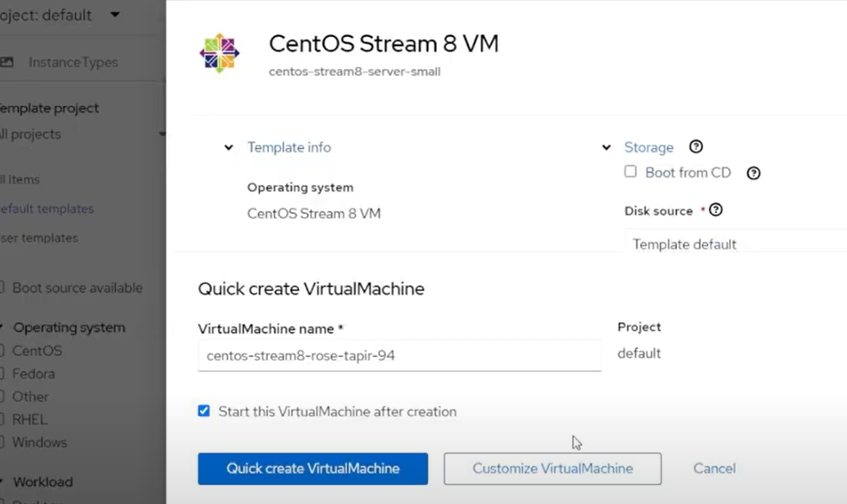Uncheck Start this VirtualMachine after creation
This screenshot has width=847, height=504.
coord(203,411)
